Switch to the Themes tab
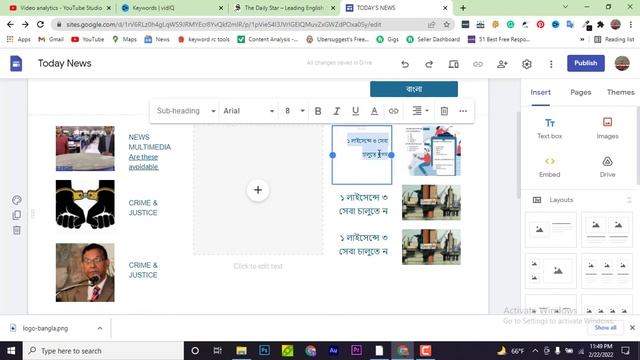Screen dimensions: 640x360 click(x=620, y=93)
